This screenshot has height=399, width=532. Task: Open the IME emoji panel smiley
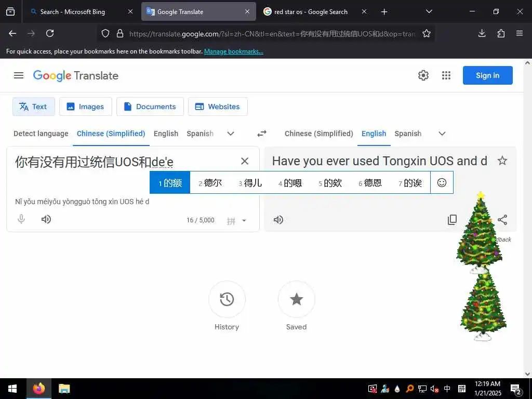pos(442,182)
